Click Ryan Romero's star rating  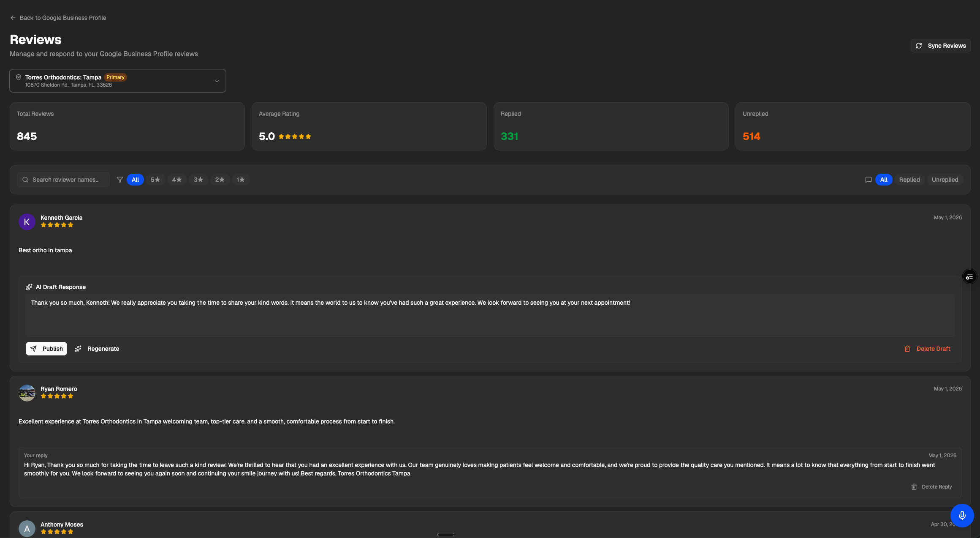57,396
